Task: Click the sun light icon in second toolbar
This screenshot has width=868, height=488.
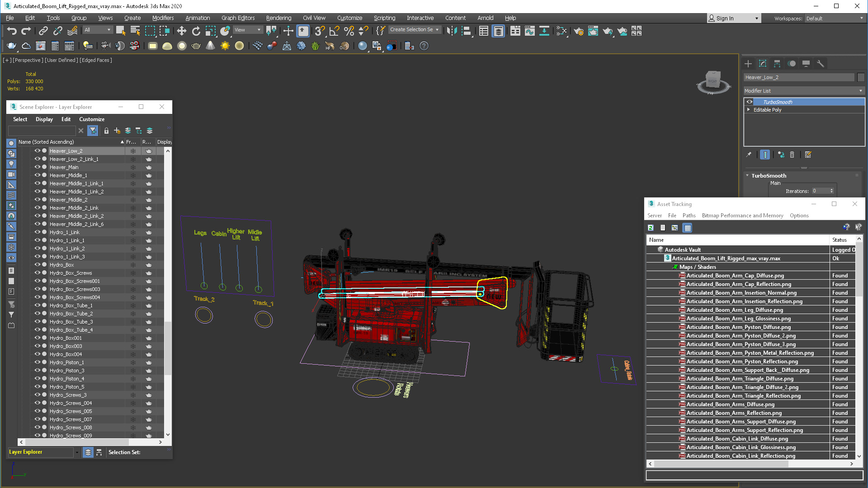Action: pyautogui.click(x=225, y=46)
